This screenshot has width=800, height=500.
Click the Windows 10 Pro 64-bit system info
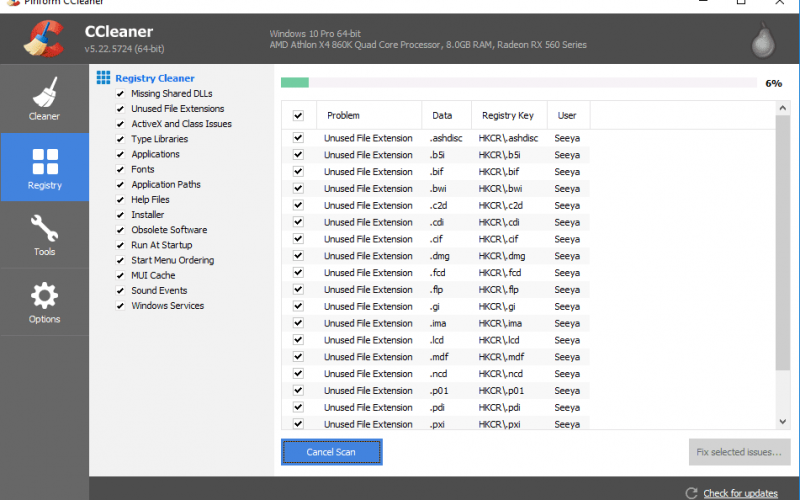(315, 34)
